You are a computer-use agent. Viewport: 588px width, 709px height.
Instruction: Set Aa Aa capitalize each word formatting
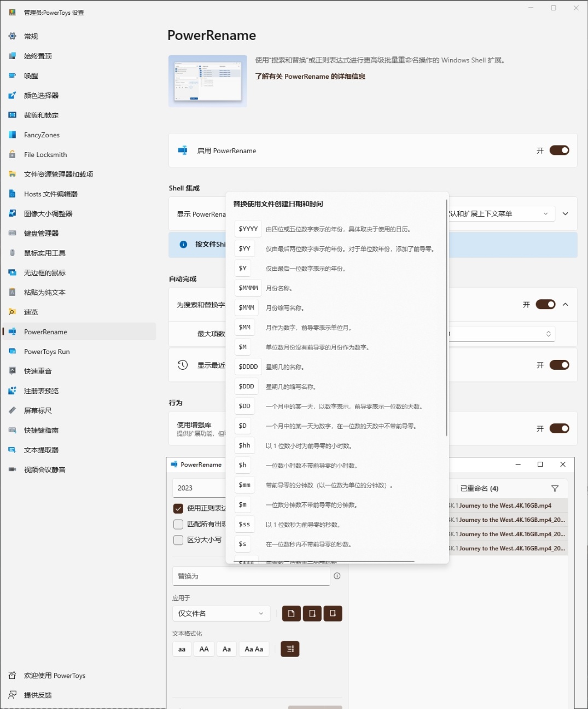pyautogui.click(x=254, y=649)
